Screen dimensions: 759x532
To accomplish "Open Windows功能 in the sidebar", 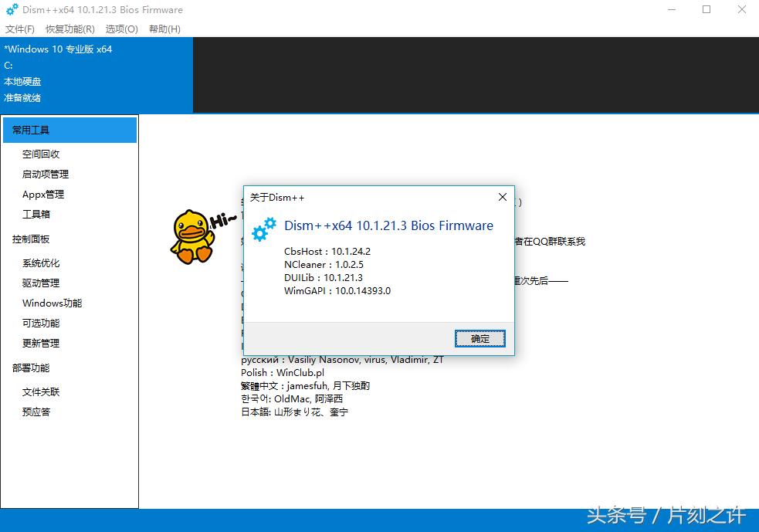I will click(x=53, y=303).
